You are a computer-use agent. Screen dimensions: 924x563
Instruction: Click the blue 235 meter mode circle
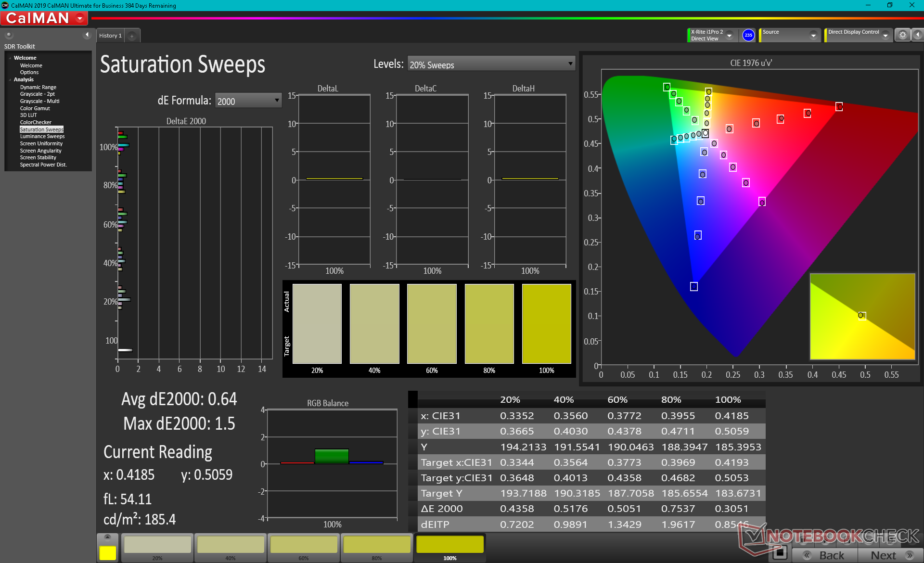[x=748, y=35]
